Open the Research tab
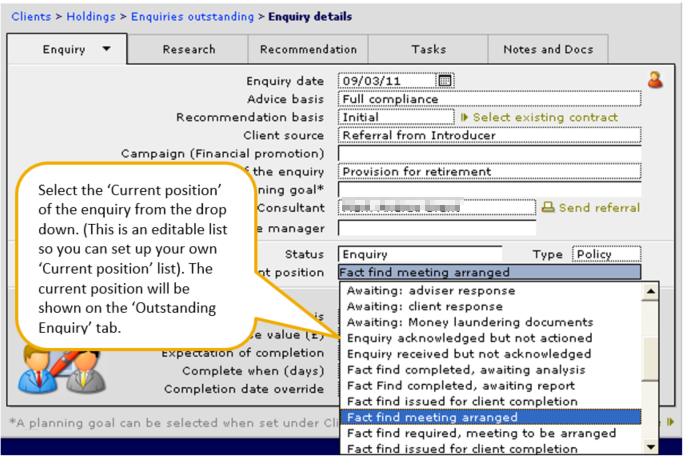Screen dimensions: 688x457 coord(189,49)
